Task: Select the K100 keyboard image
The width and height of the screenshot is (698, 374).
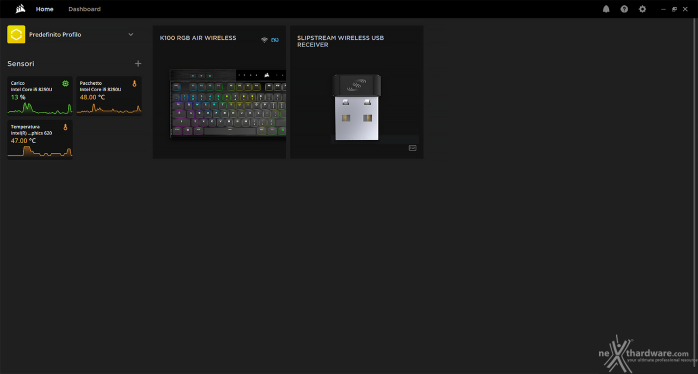Action: [x=228, y=103]
